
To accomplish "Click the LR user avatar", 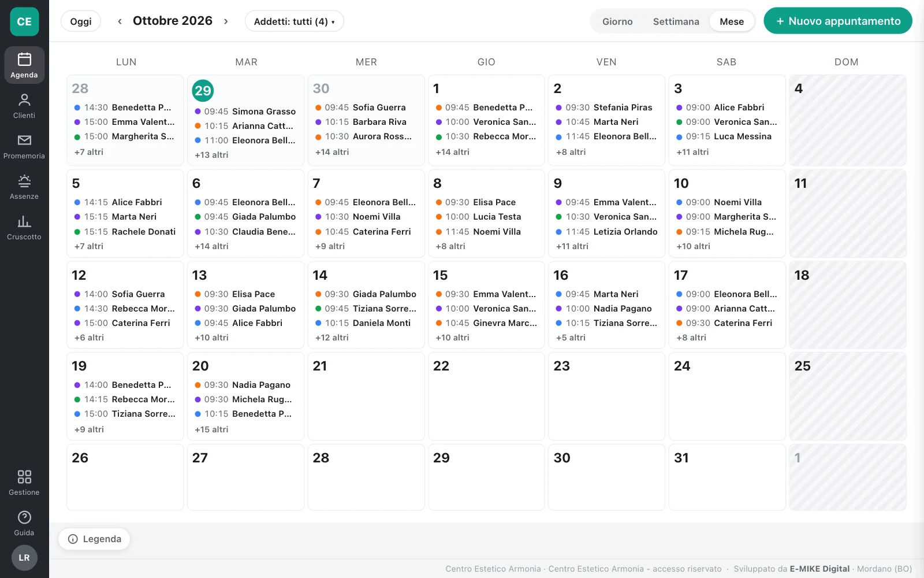I will (24, 558).
